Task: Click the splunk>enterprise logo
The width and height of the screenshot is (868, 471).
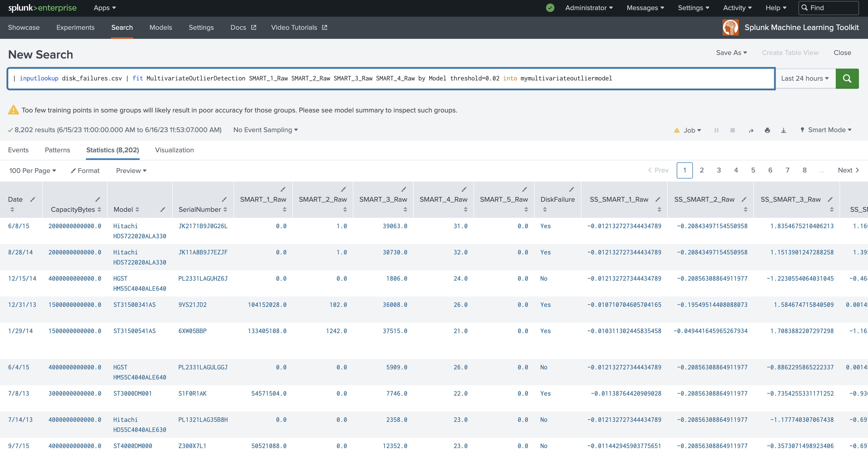Action: click(x=42, y=8)
